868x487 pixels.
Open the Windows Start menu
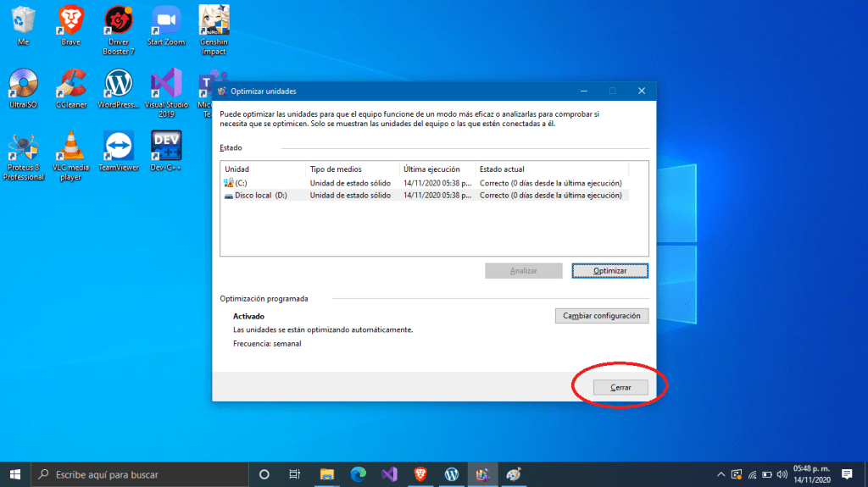pyautogui.click(x=14, y=474)
